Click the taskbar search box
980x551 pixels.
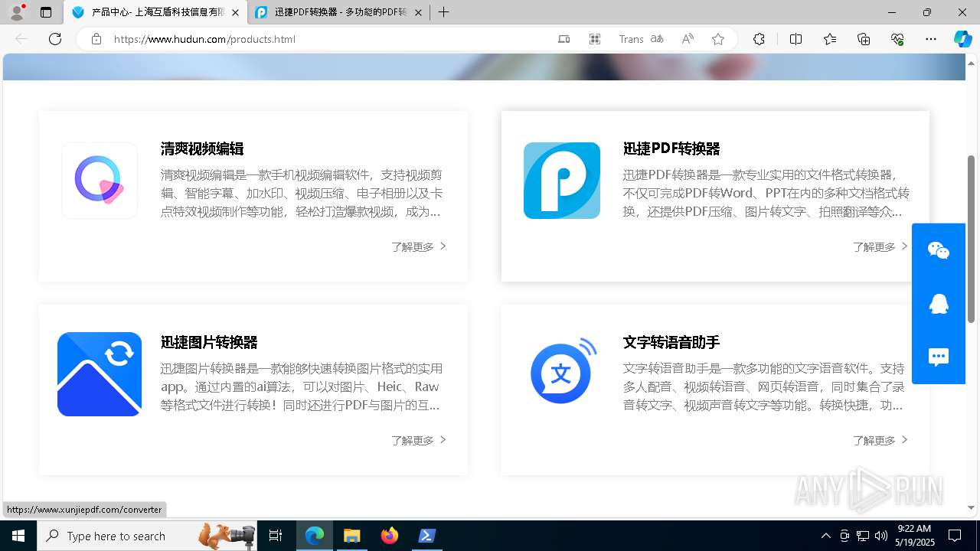click(x=147, y=536)
